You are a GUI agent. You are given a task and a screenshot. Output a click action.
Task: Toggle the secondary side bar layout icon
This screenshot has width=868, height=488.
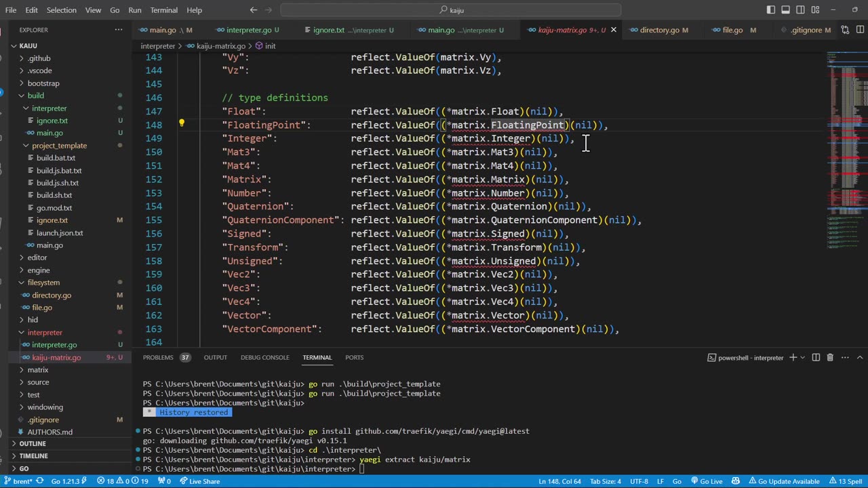pyautogui.click(x=800, y=10)
